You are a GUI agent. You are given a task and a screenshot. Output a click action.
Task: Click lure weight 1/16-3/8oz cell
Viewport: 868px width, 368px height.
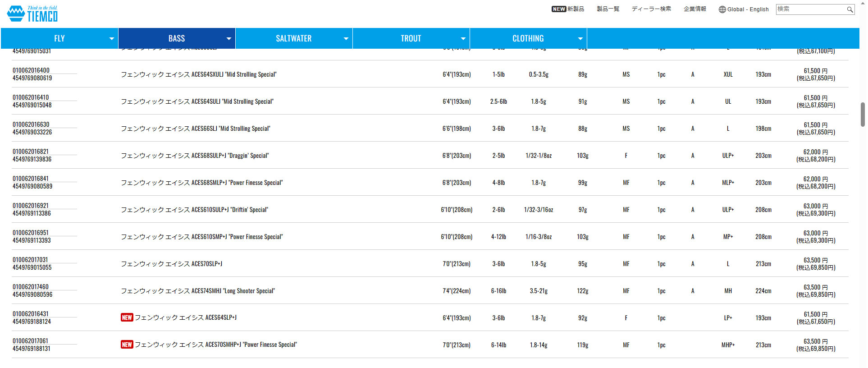[539, 237]
